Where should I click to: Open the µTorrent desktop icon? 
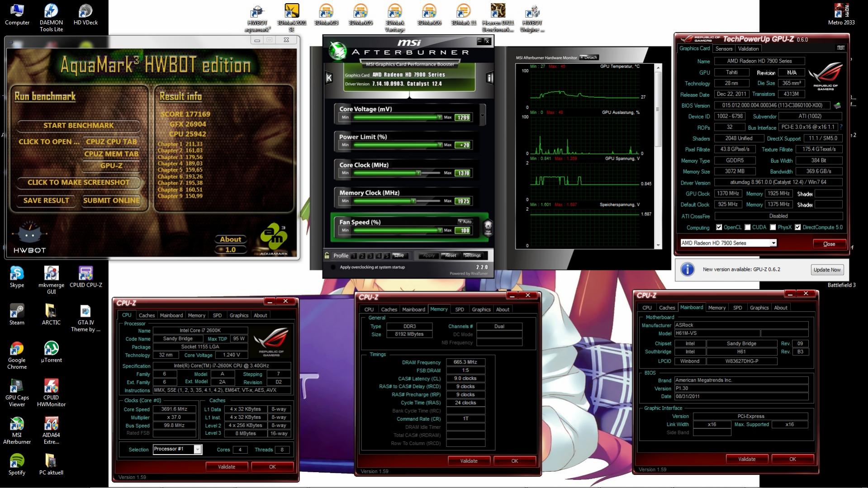tap(51, 352)
